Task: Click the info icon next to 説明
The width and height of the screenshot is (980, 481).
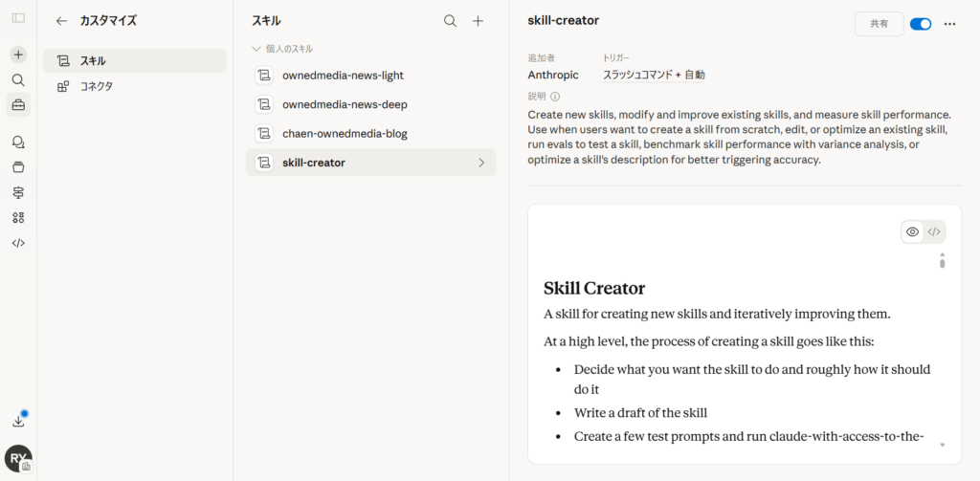Action: (x=555, y=96)
